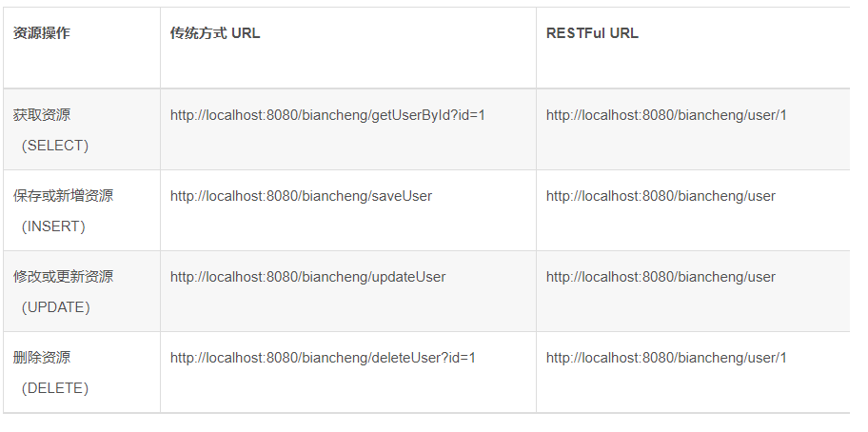Click the RESTful URL in the UPDATE row
Screen dimensions: 868x432
coord(661,277)
